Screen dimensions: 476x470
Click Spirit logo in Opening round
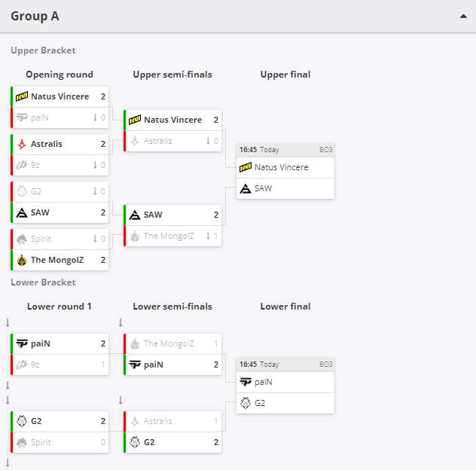coord(22,239)
